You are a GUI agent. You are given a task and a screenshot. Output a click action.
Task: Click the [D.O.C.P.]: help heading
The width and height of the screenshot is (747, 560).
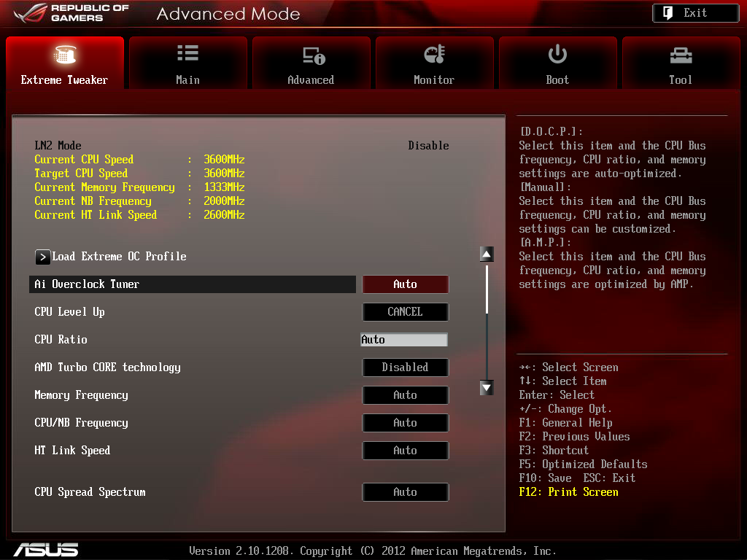[x=551, y=131]
